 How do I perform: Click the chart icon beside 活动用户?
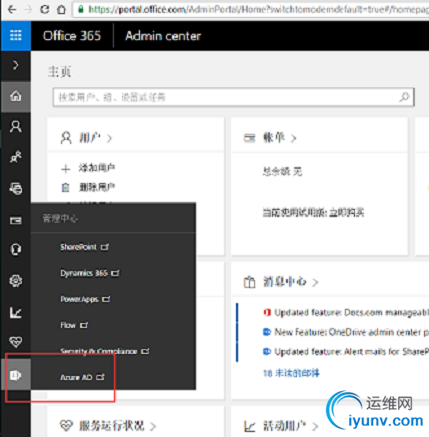[249, 426]
